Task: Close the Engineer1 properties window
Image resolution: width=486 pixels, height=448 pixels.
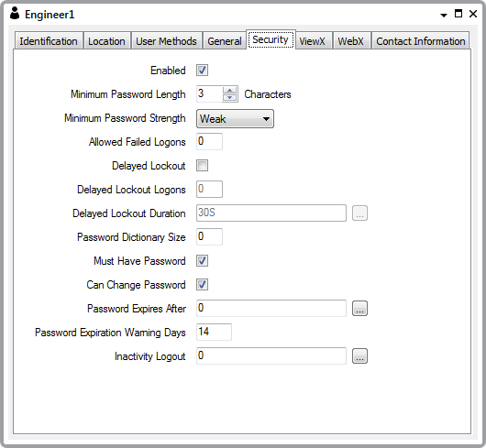Action: click(x=473, y=14)
